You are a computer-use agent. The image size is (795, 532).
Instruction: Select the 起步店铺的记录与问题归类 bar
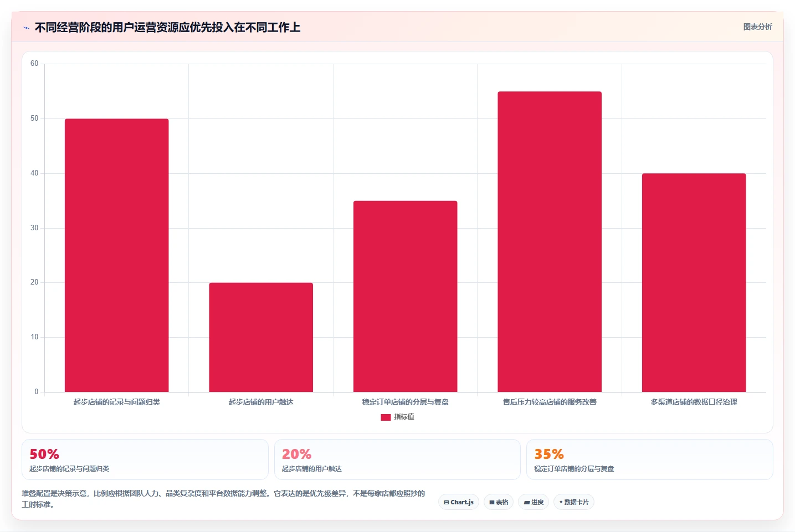[x=116, y=255]
